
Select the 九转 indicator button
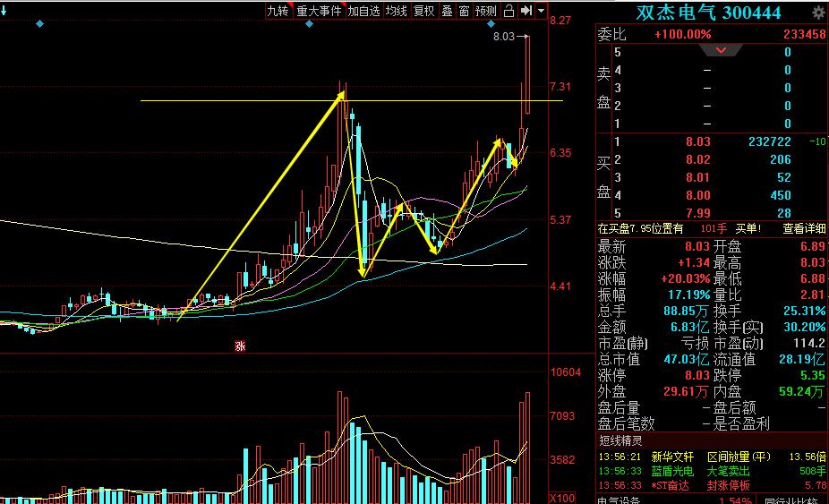coord(278,11)
